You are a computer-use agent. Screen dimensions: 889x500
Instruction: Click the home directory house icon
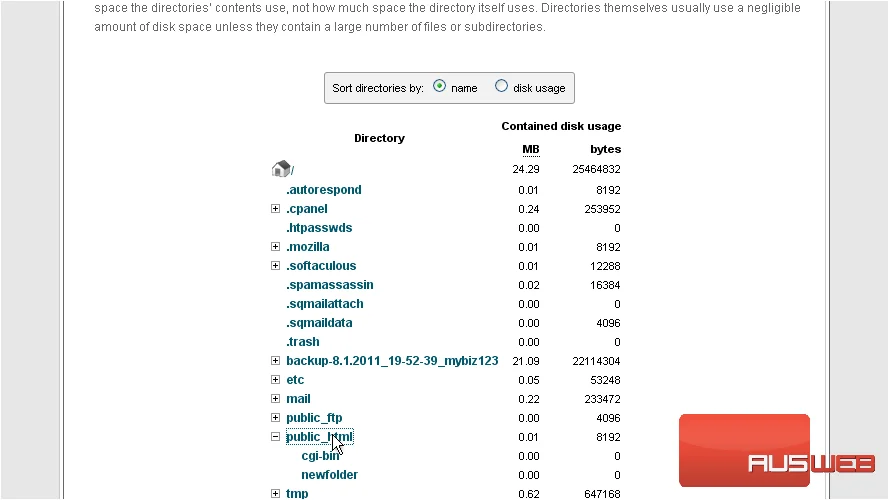point(281,168)
